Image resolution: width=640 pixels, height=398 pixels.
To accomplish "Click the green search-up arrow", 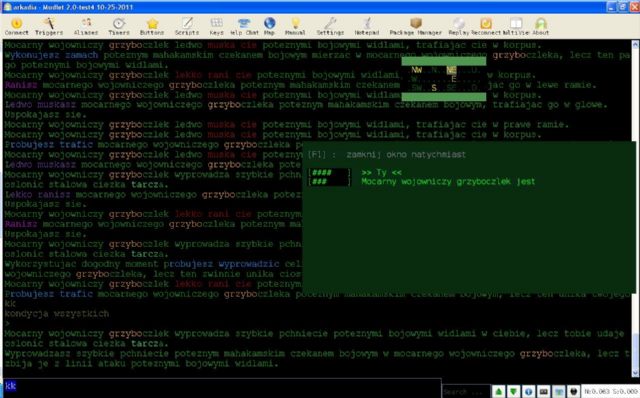I will [x=498, y=391].
